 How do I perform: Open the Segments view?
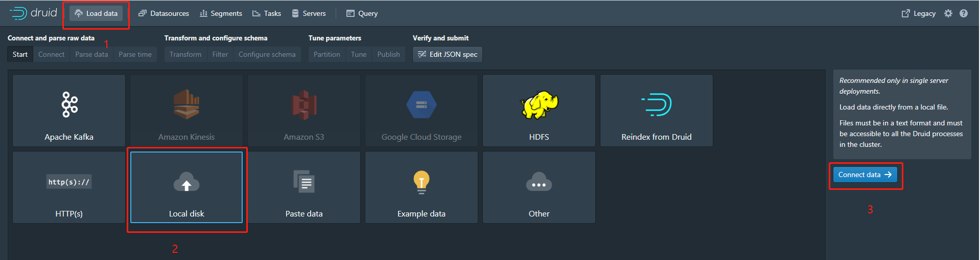[221, 14]
